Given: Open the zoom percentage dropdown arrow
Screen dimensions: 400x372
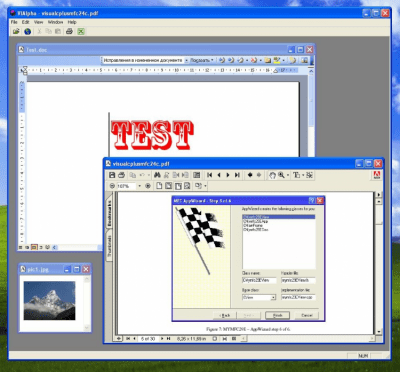Looking at the screenshot, I should (139, 186).
